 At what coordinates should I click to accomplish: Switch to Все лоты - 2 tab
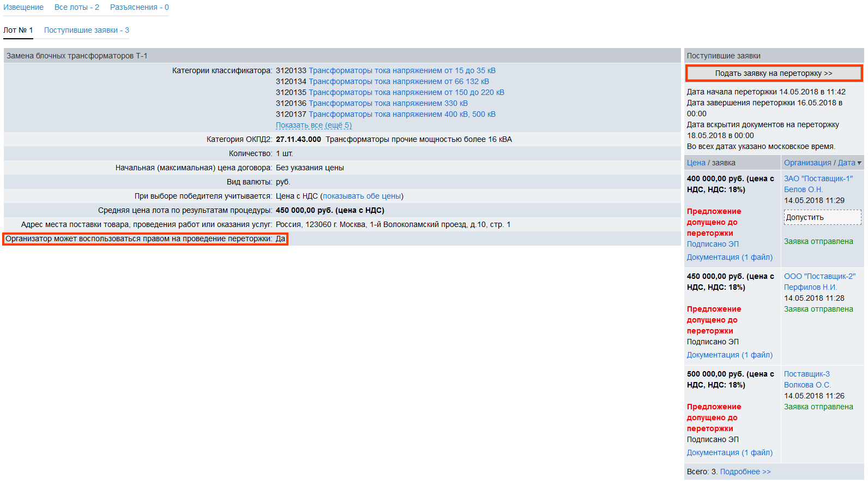click(x=76, y=7)
